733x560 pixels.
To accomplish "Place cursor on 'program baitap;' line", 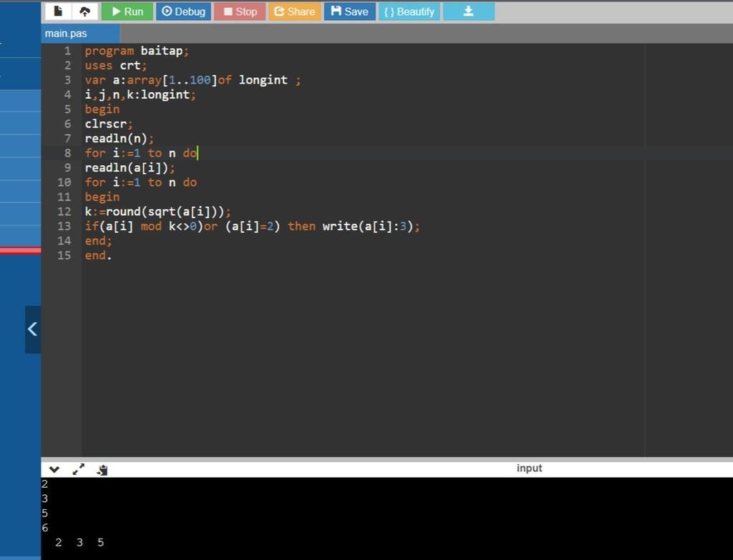I will click(137, 51).
